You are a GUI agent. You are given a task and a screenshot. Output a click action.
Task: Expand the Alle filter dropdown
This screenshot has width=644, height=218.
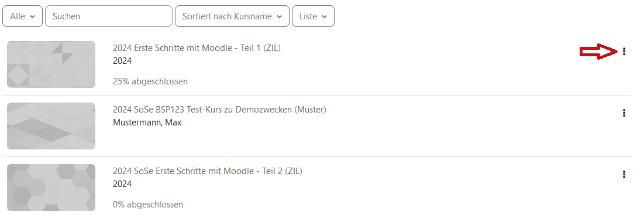pos(23,16)
